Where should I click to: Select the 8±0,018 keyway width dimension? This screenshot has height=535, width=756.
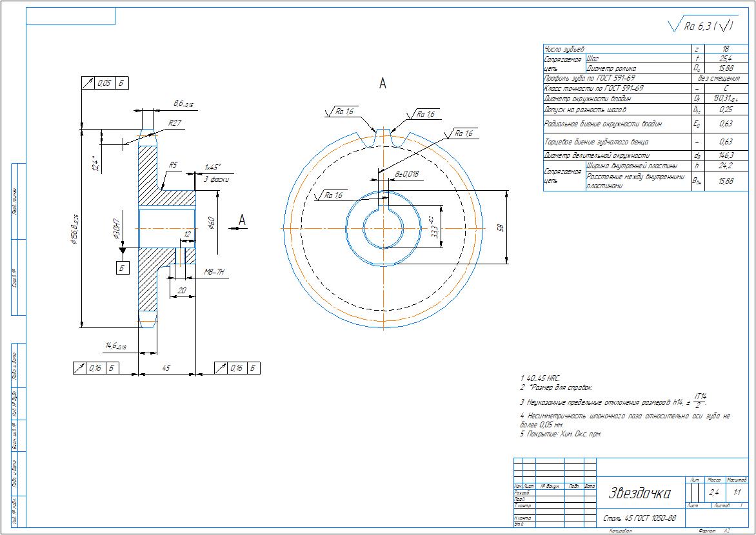(x=407, y=174)
